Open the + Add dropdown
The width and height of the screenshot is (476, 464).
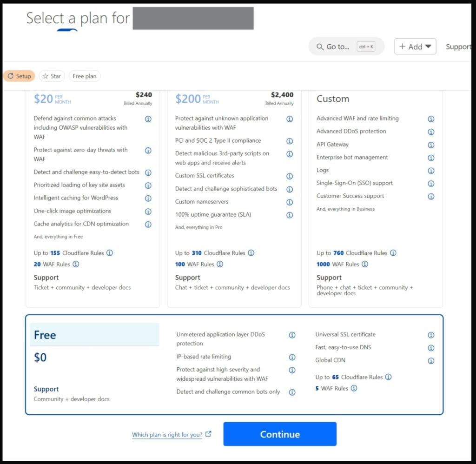tap(415, 46)
